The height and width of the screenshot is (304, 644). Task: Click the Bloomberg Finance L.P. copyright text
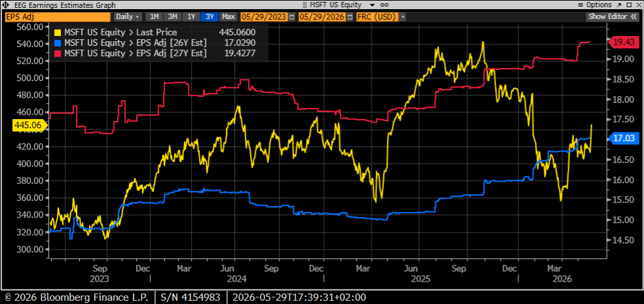tap(77, 297)
